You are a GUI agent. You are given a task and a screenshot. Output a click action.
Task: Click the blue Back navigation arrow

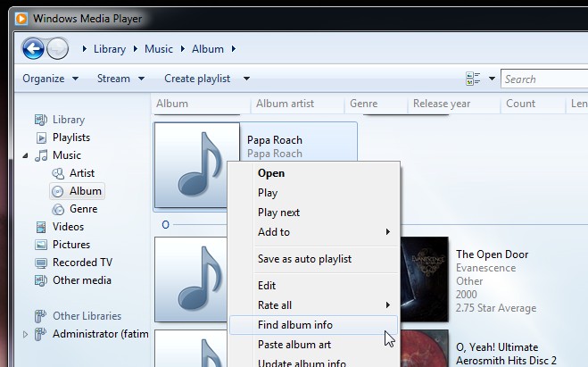[33, 49]
